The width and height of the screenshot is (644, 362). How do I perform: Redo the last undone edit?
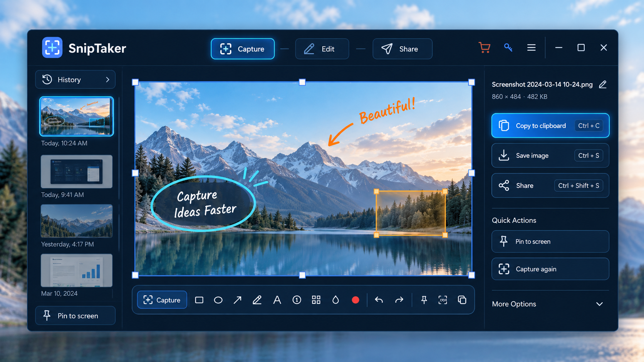tap(399, 300)
